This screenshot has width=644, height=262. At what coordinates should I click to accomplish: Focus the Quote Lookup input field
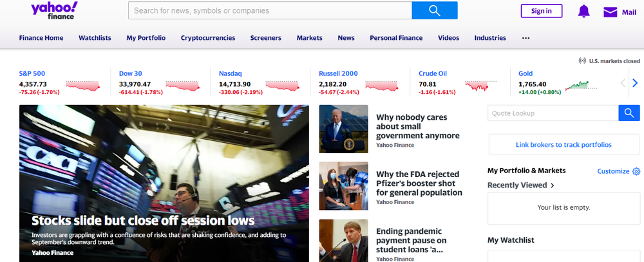553,113
